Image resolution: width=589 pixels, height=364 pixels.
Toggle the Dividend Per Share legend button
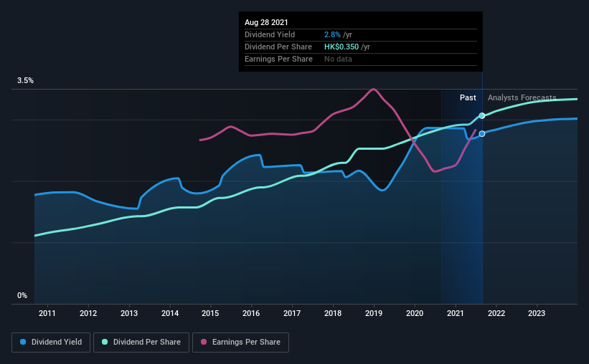141,343
